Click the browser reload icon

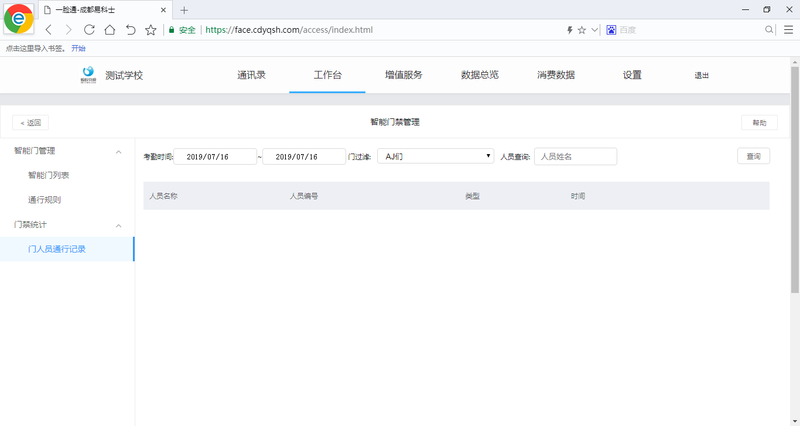point(89,30)
